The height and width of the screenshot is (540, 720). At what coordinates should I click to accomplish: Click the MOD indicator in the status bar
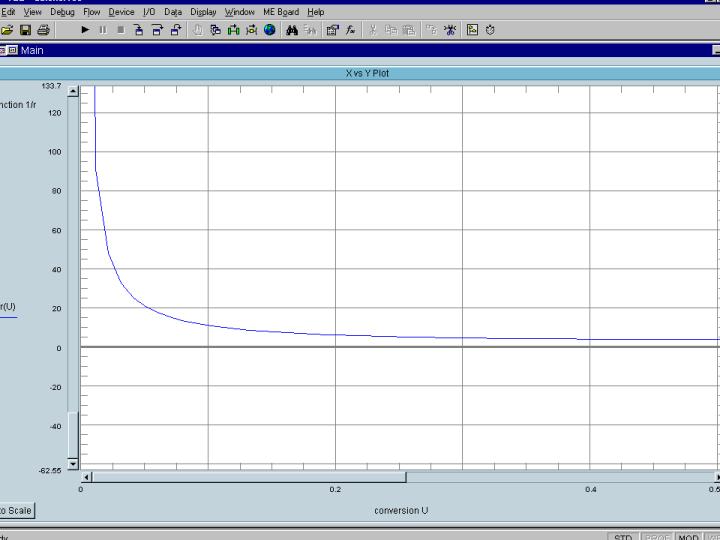tap(688, 537)
